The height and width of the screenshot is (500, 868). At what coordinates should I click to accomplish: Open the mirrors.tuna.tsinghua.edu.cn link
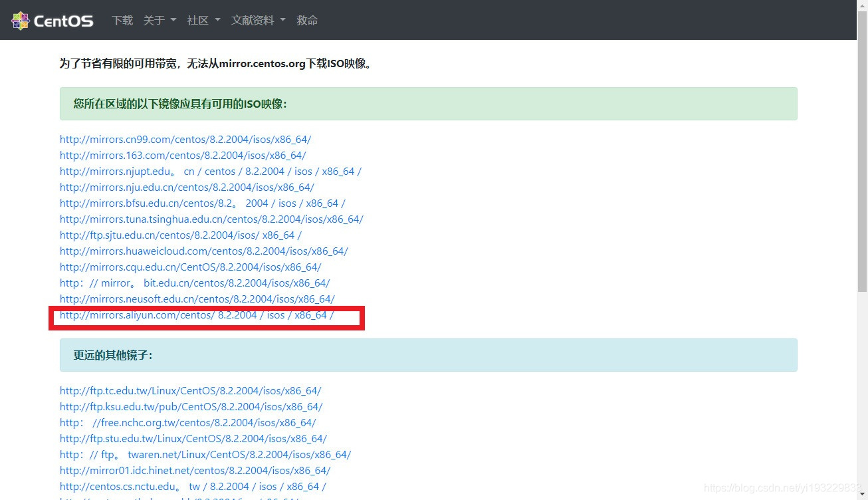pos(211,219)
